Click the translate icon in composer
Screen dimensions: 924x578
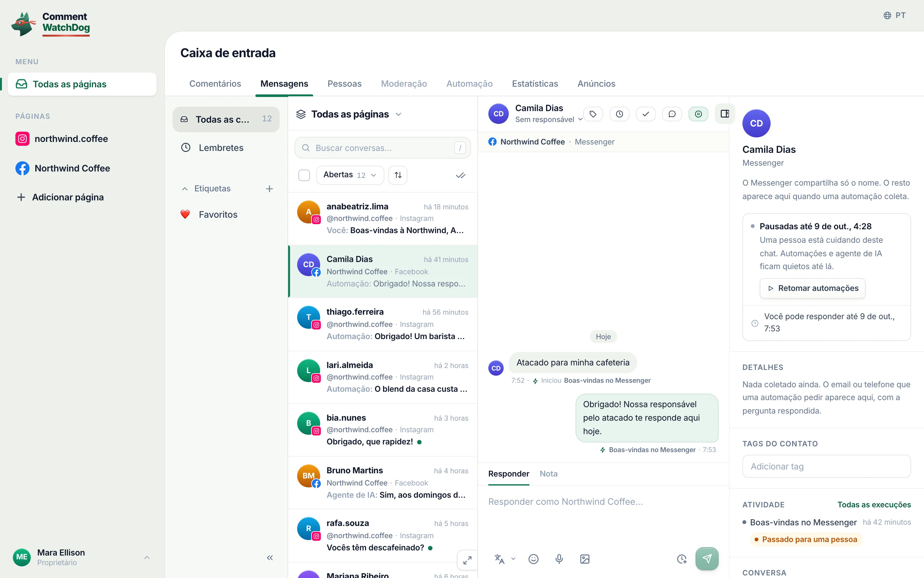[500, 559]
